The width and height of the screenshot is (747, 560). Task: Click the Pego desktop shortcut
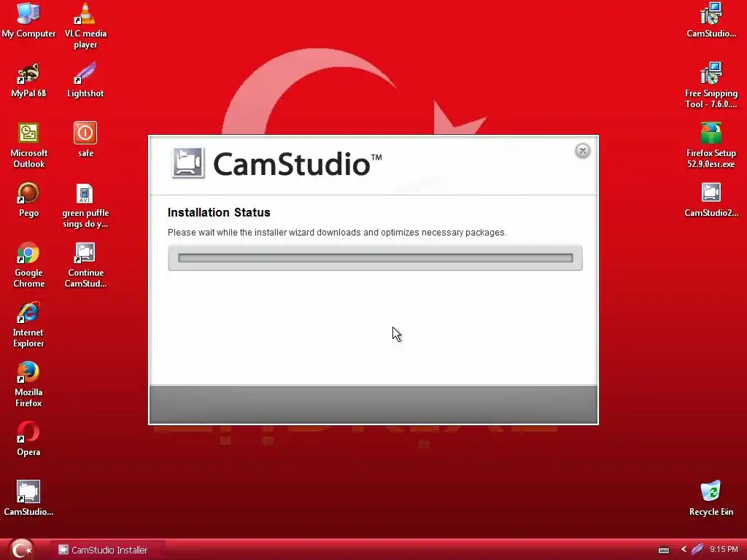coord(28,200)
